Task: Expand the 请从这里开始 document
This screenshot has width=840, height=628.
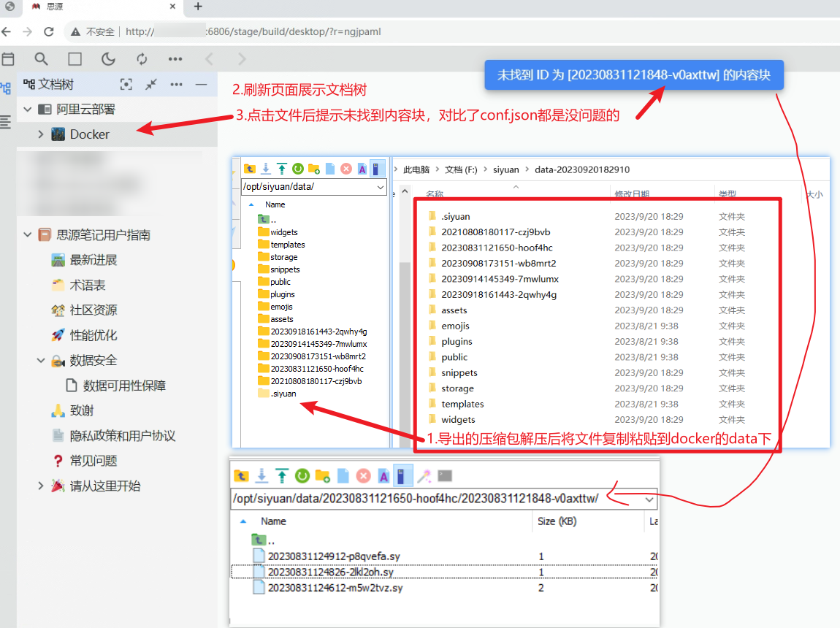Action: pyautogui.click(x=41, y=486)
